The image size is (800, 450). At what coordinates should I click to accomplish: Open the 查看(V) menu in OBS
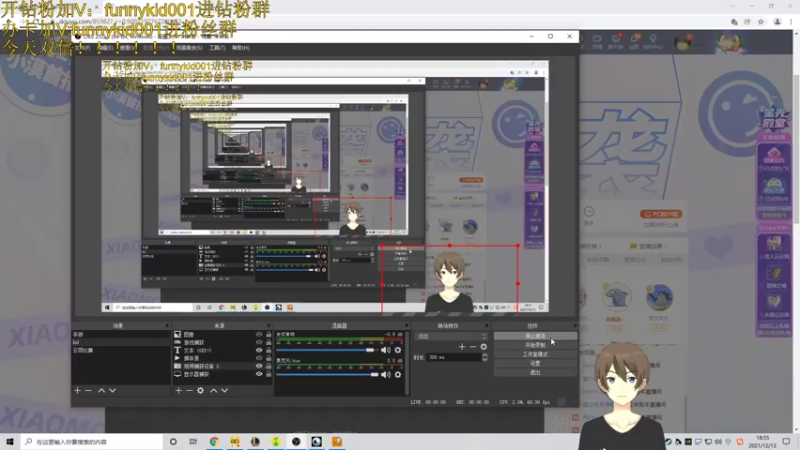coord(128,47)
